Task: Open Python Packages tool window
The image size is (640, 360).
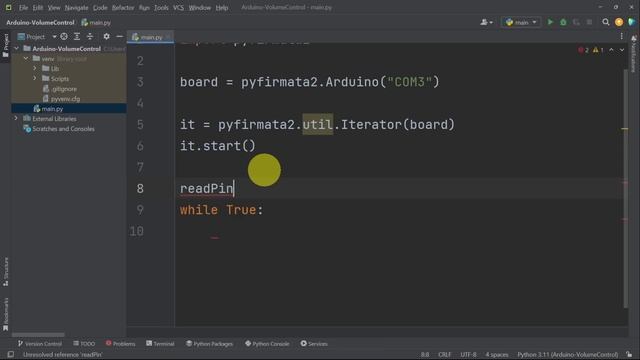Action: coord(209,344)
